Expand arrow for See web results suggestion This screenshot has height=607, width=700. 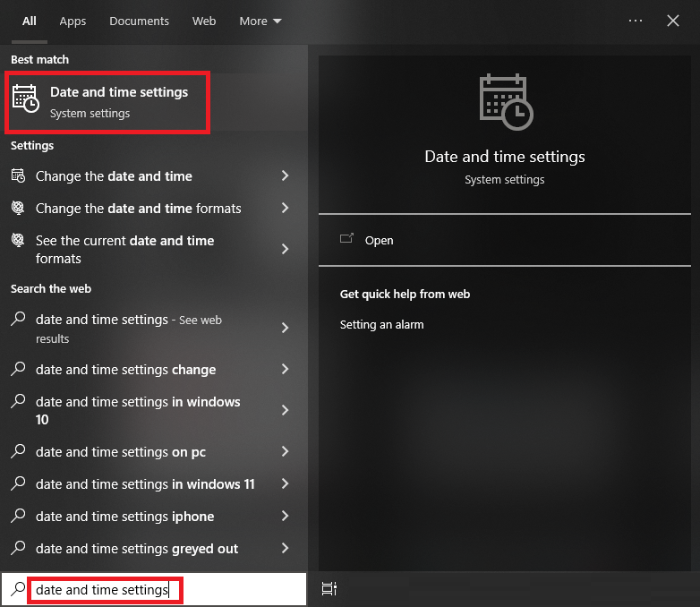coord(285,329)
